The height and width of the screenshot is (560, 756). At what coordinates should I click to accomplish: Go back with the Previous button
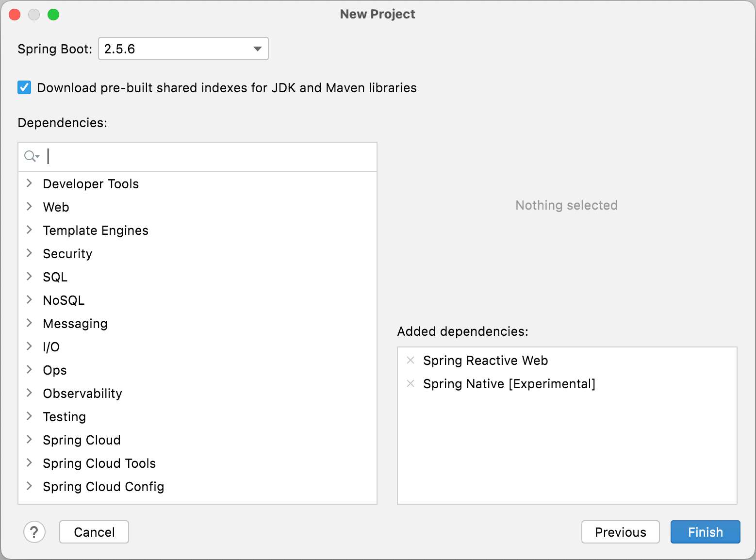620,532
